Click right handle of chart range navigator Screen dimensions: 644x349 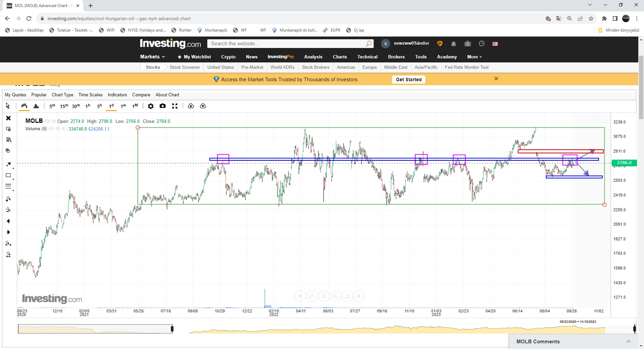[x=634, y=329]
